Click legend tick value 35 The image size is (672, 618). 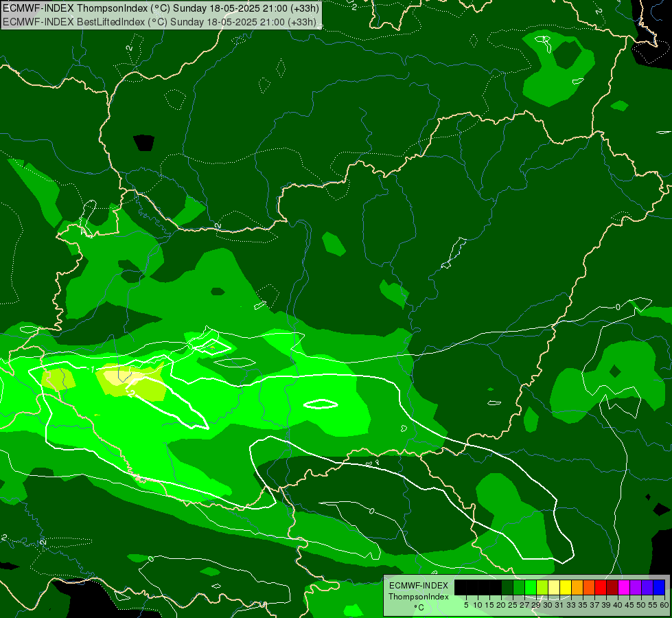tap(583, 605)
